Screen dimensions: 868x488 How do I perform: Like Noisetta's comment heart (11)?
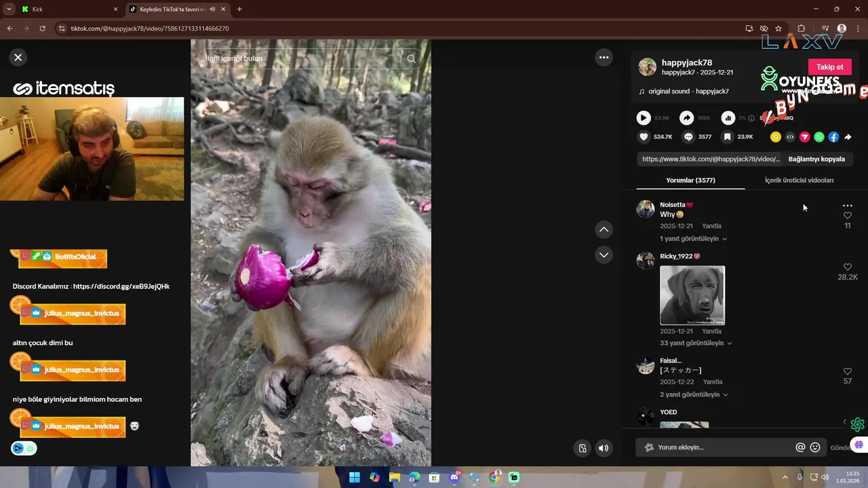[x=848, y=216]
